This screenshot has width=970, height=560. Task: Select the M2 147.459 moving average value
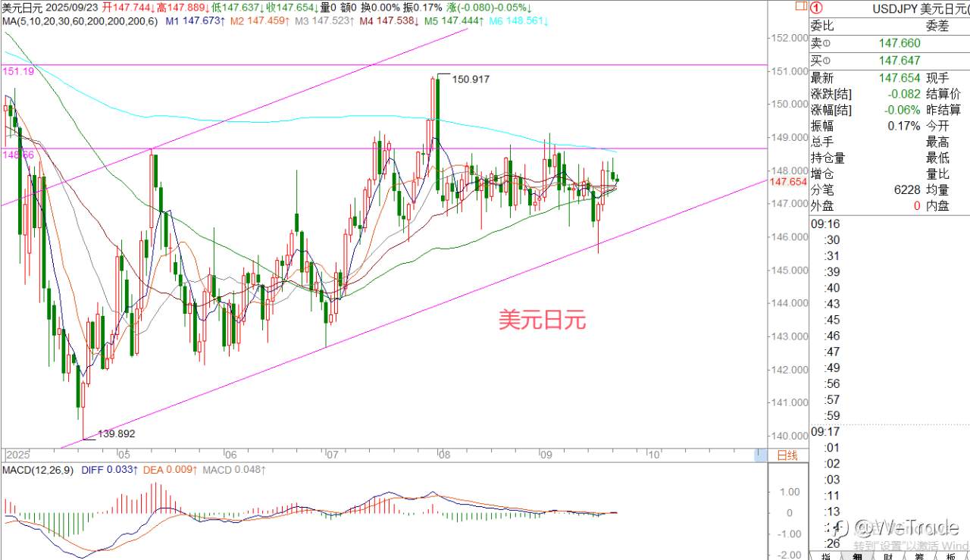(260, 21)
